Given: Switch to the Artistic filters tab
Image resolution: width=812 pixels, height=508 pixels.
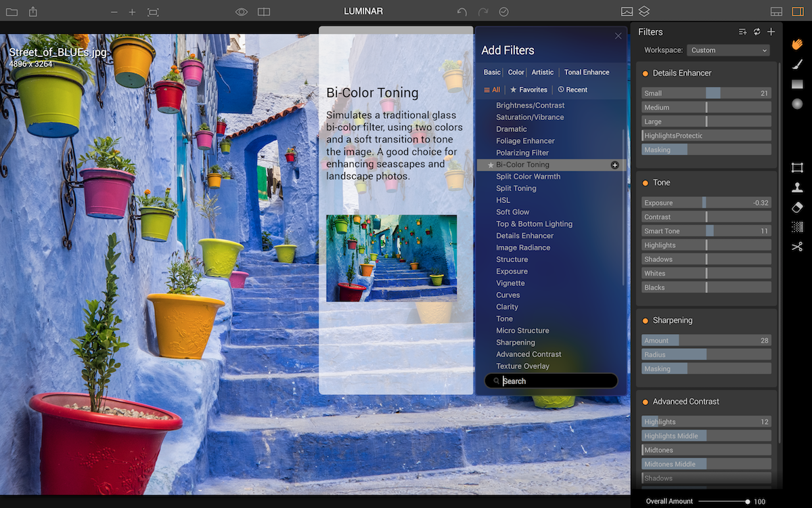Looking at the screenshot, I should coord(543,72).
